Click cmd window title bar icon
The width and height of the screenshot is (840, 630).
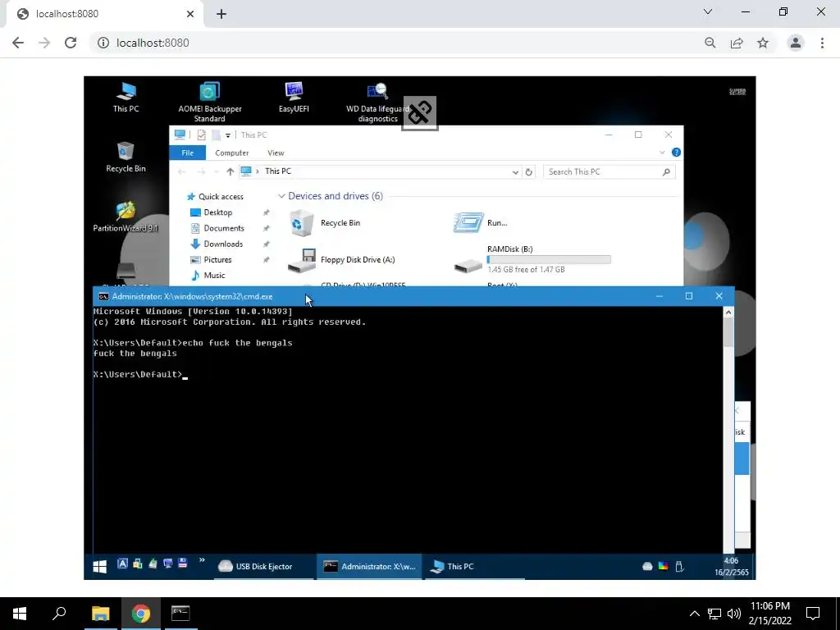pos(103,296)
